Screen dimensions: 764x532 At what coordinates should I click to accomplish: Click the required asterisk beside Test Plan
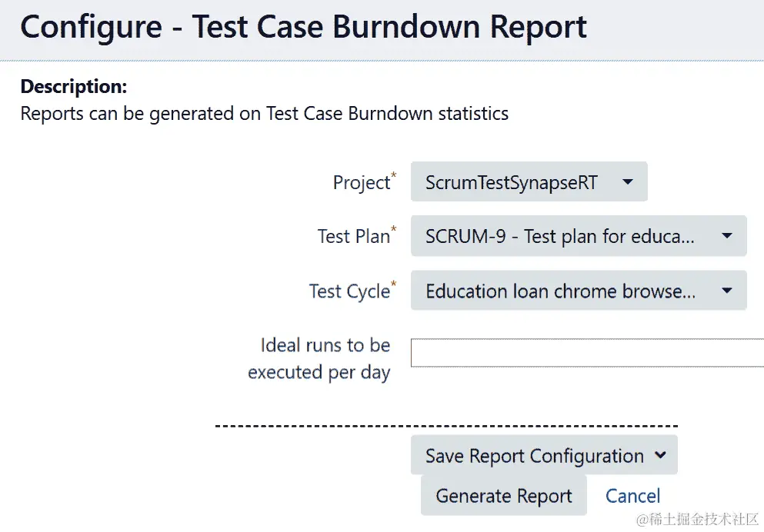tap(394, 230)
